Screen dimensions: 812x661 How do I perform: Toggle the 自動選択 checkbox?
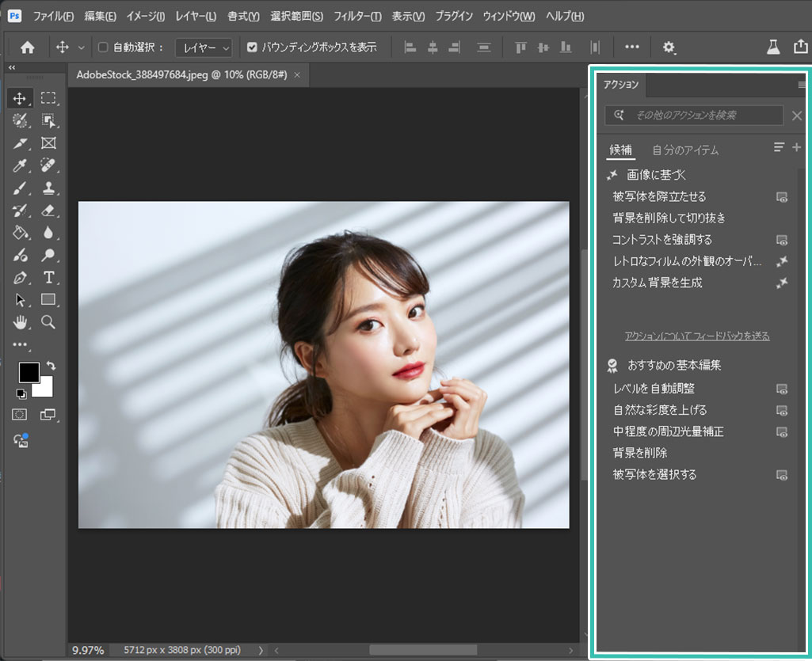[x=102, y=47]
